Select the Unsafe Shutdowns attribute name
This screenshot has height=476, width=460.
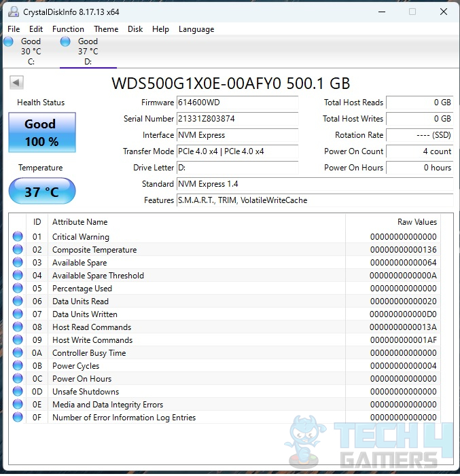[x=86, y=392]
